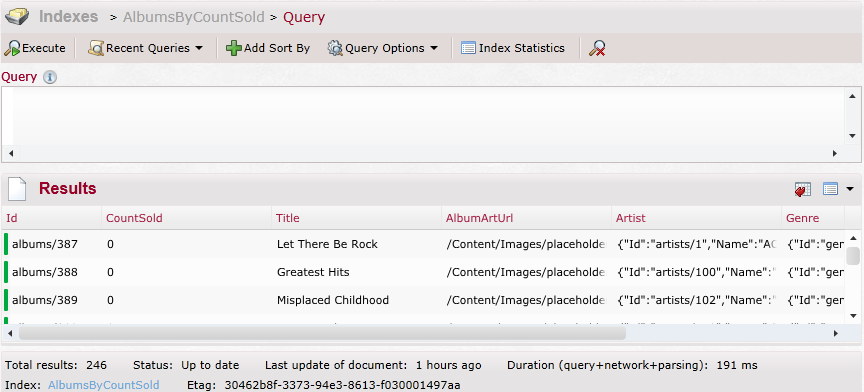Click the red-tagged table export icon

click(803, 189)
